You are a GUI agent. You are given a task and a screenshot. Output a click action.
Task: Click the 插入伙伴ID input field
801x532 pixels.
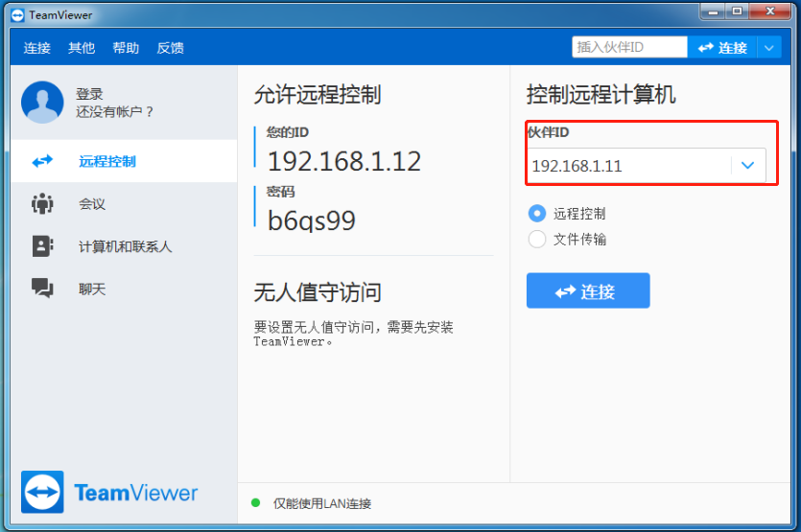tap(628, 47)
